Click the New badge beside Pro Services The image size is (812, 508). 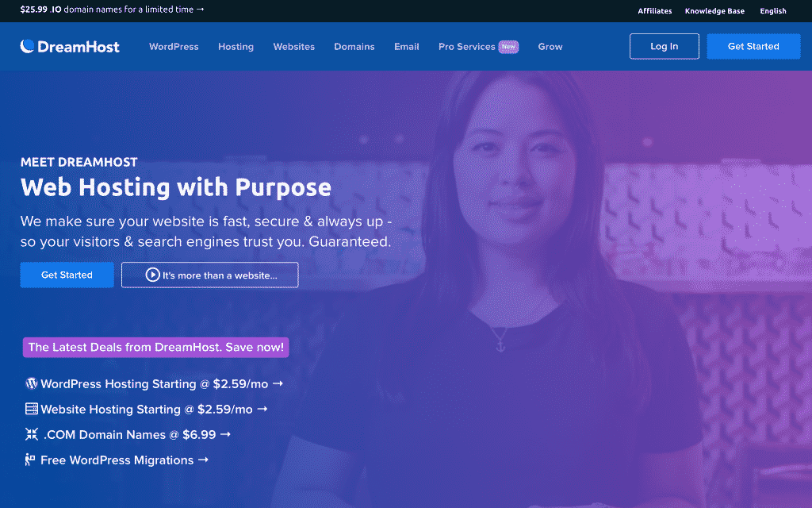(508, 47)
